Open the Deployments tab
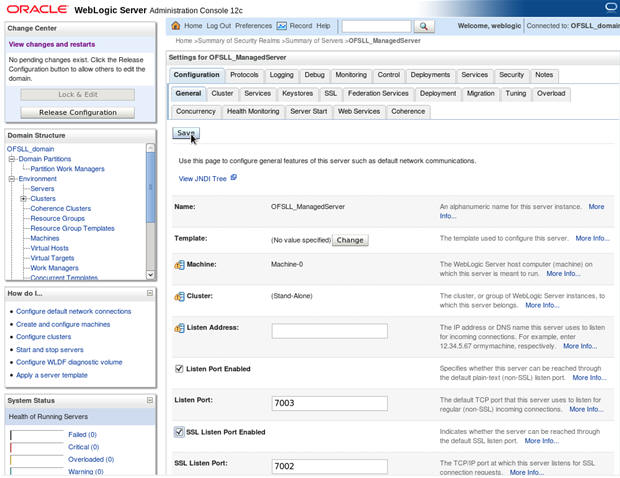This screenshot has height=478, width=620. (430, 75)
